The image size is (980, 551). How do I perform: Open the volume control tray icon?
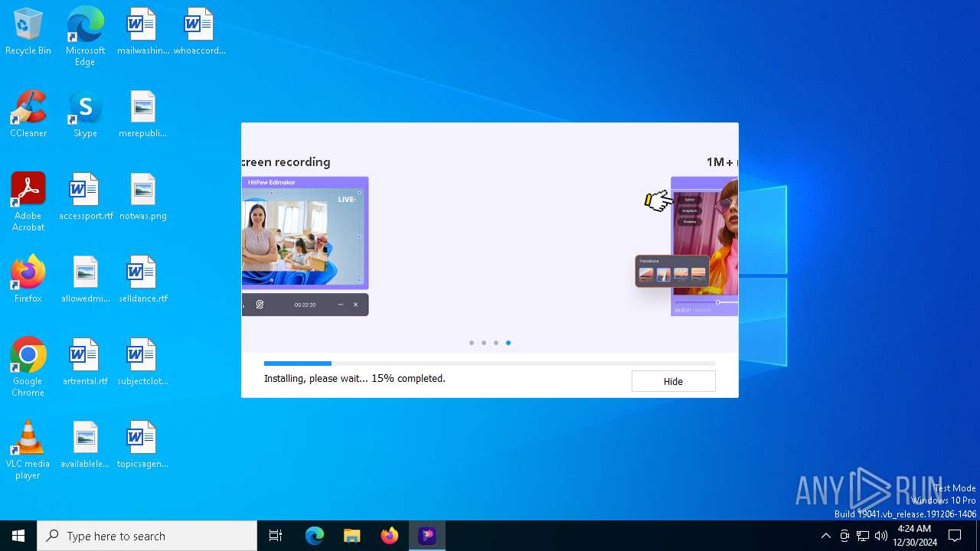[881, 536]
